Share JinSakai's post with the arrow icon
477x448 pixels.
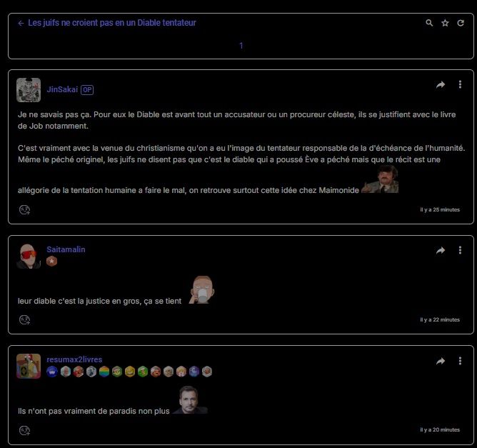pyautogui.click(x=440, y=84)
